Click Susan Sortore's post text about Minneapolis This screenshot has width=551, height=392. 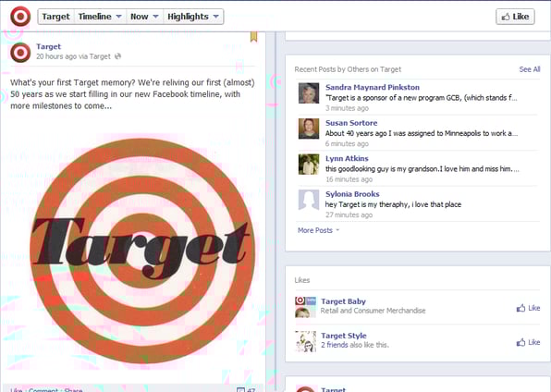(x=422, y=133)
